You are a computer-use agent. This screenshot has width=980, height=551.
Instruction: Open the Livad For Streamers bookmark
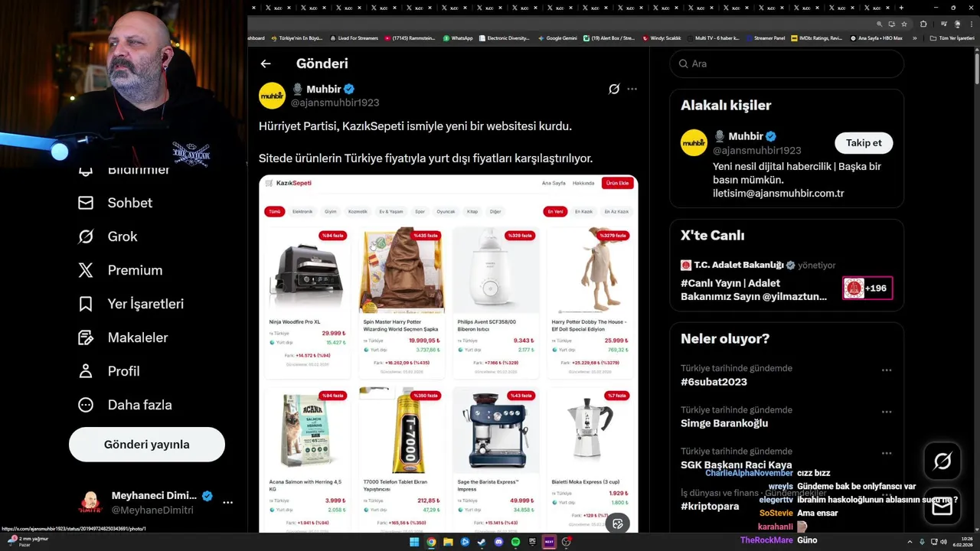click(x=354, y=38)
